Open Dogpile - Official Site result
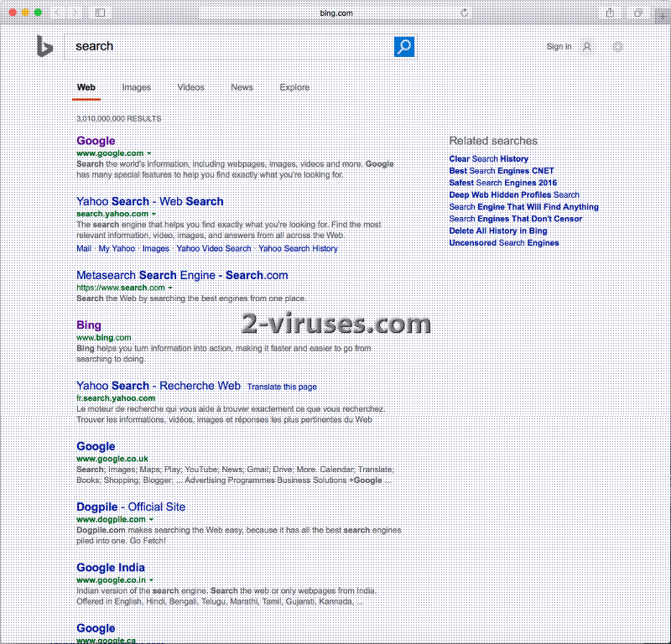The width and height of the screenshot is (671, 644). point(131,507)
